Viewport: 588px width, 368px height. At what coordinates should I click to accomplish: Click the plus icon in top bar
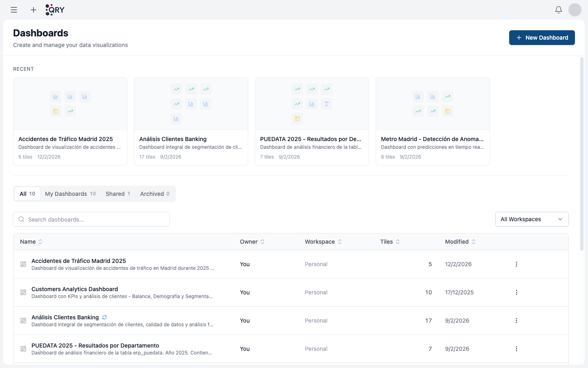pyautogui.click(x=33, y=10)
